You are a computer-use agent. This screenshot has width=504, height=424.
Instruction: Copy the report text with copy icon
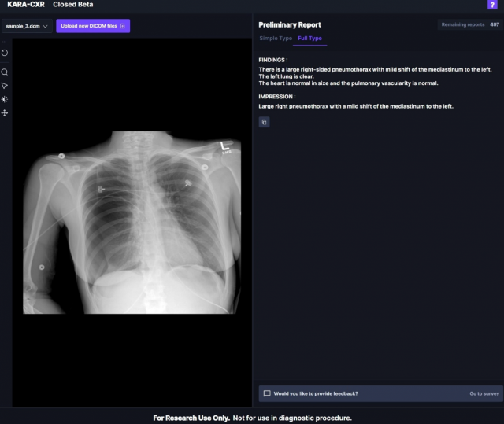pos(264,122)
